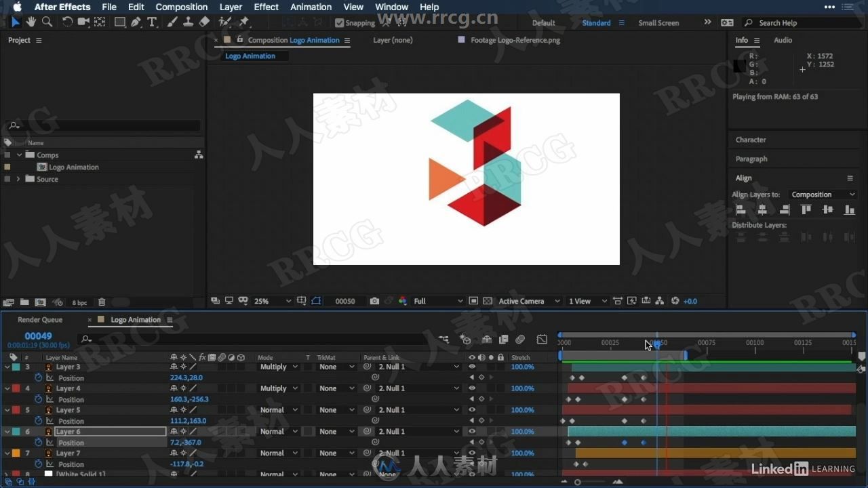Toggle Position stopwatch for Layer 6
The height and width of the screenshot is (488, 868).
[39, 443]
